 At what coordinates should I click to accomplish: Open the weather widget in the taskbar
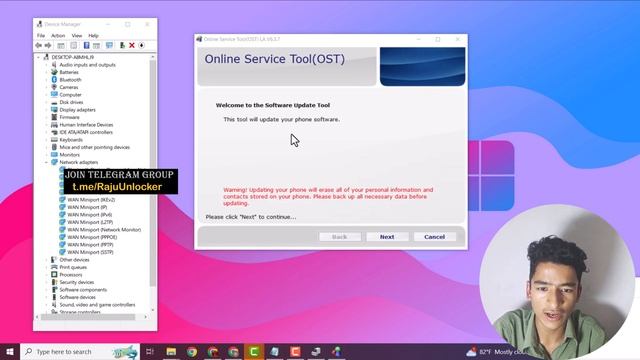click(x=496, y=351)
